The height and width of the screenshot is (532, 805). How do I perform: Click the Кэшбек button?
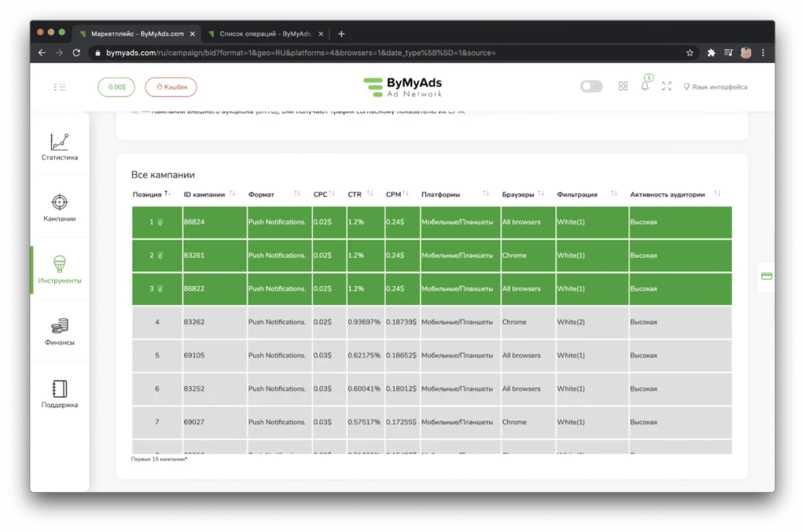(171, 86)
